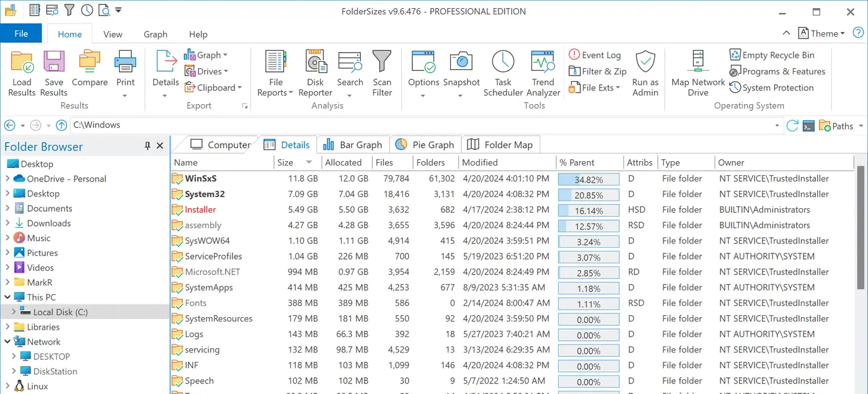Sort by the % Parent column

click(589, 162)
